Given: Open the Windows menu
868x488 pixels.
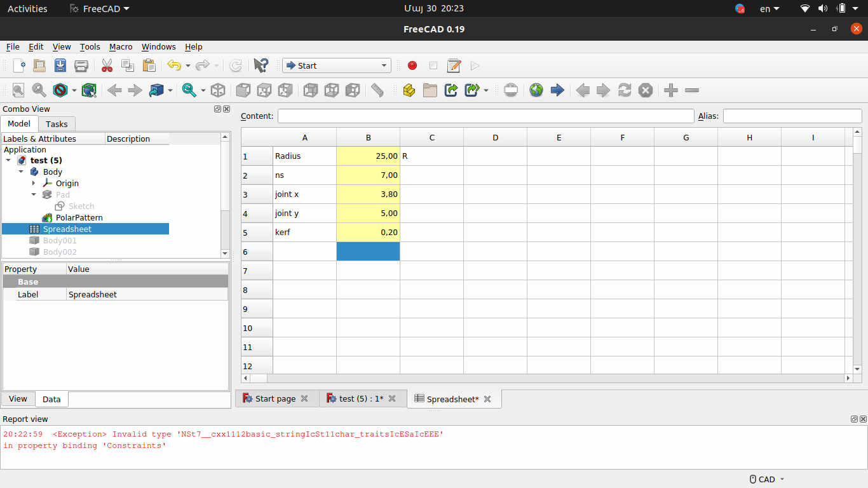Looking at the screenshot, I should tap(159, 47).
